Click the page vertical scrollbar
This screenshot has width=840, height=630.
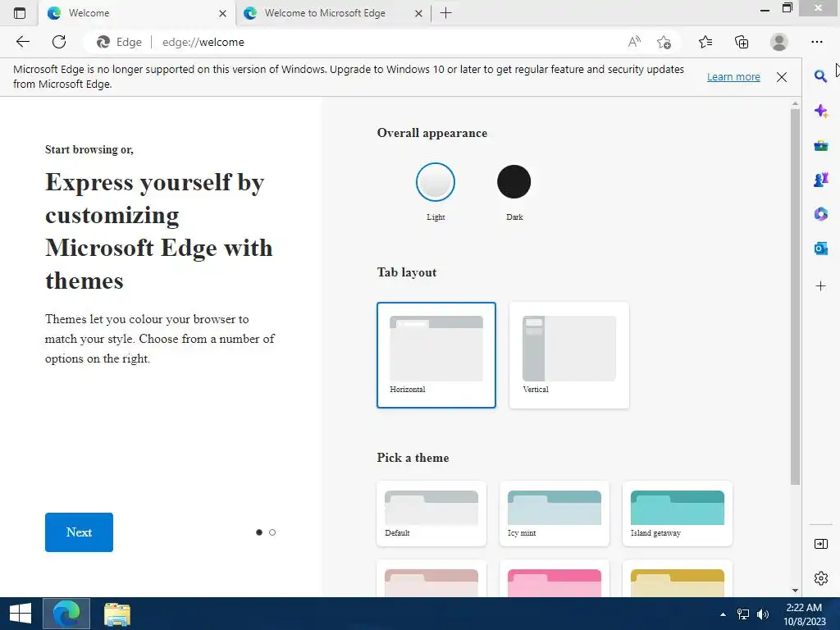(795, 297)
